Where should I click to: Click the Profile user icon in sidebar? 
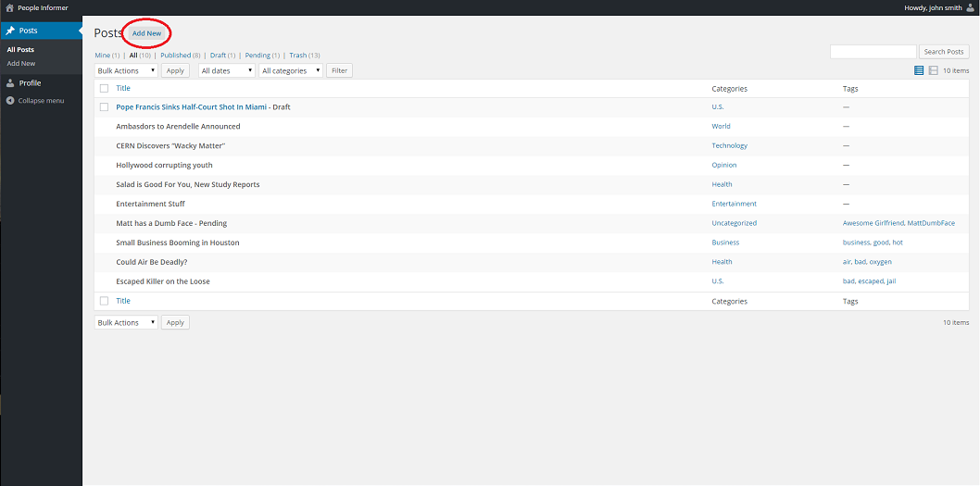(10, 83)
